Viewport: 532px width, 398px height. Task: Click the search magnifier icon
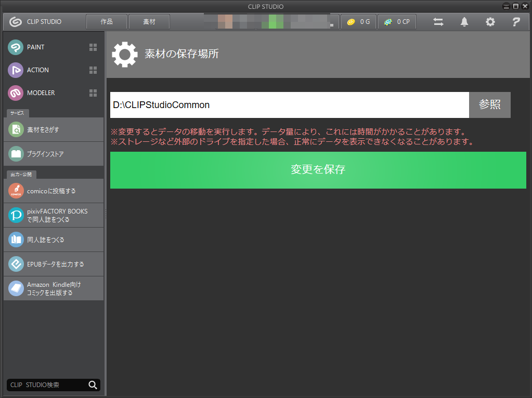click(x=93, y=385)
